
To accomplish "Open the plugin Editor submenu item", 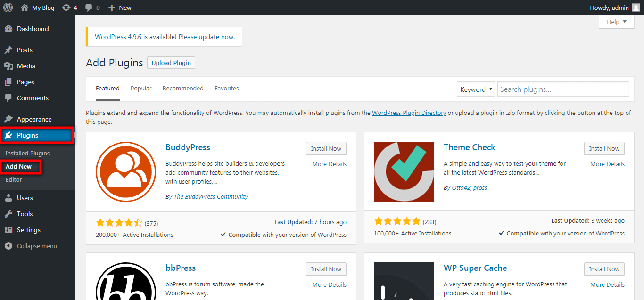I will click(14, 179).
